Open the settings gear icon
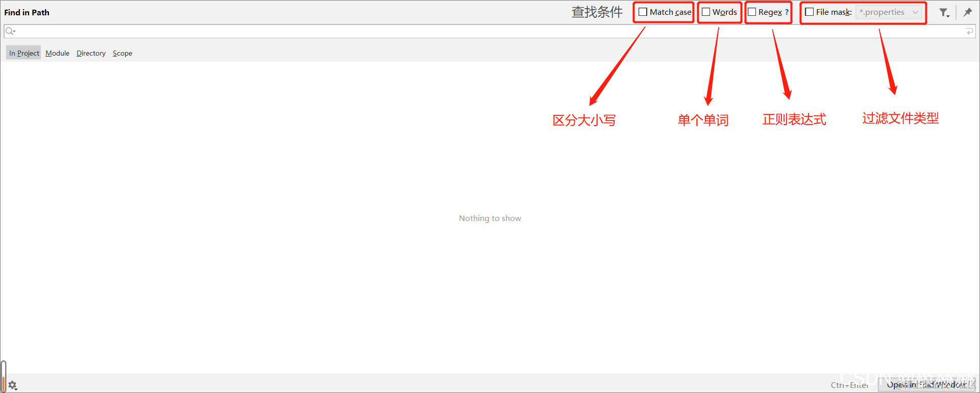Image resolution: width=980 pixels, height=393 pixels. pyautogui.click(x=13, y=385)
